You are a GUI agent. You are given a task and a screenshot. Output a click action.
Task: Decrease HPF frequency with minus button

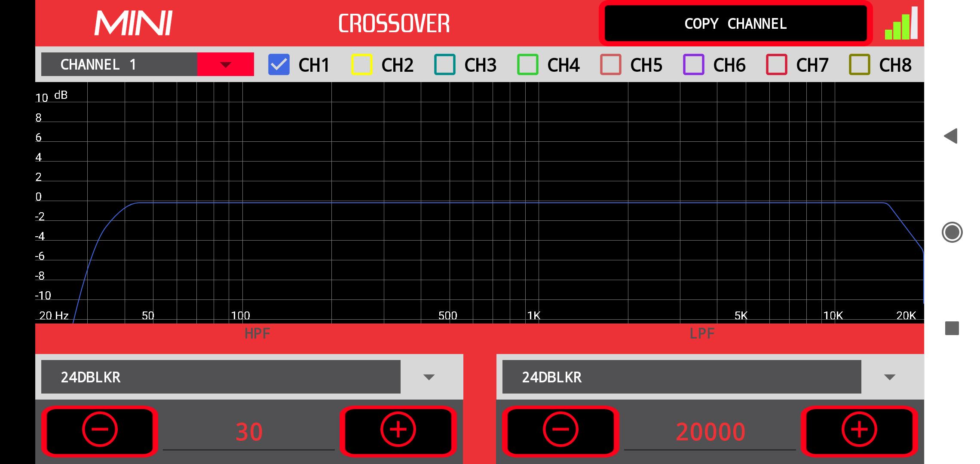100,431
